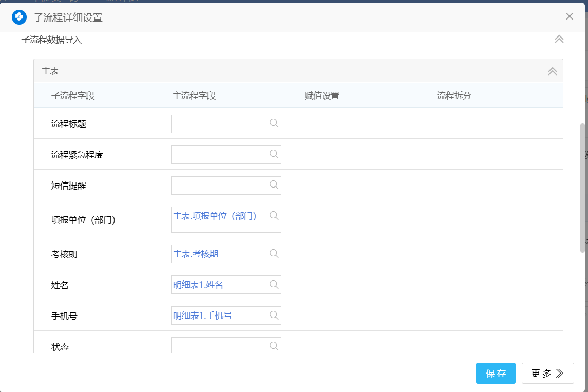Click the 明细表1.姓名 link value
Screen dimensions: 588x392
(x=198, y=285)
